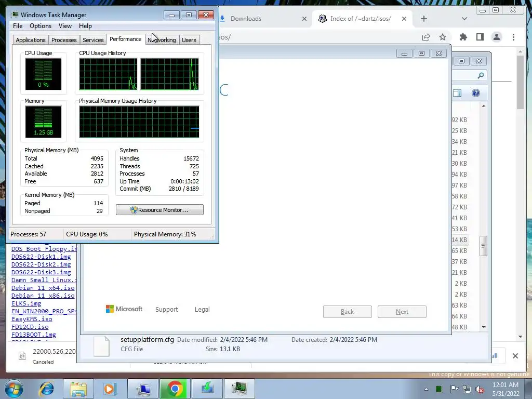Click the green CPU meter tray icon
The height and width of the screenshot is (399, 532).
(x=438, y=389)
